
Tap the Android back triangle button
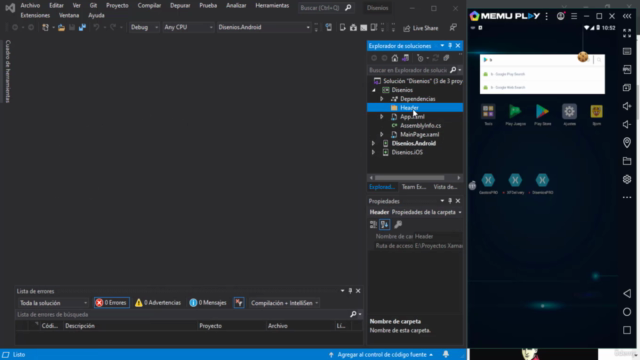pos(627,293)
